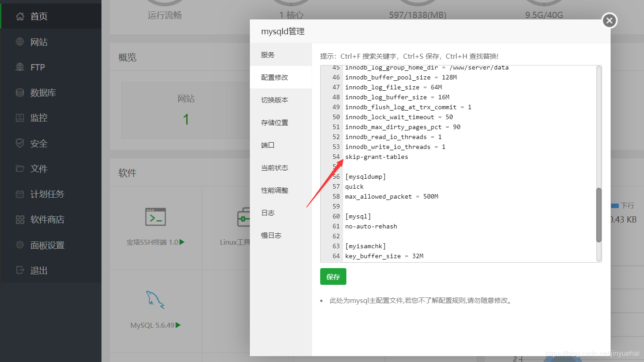
Task: Click the database icon beside 数据库
Action: tap(20, 93)
